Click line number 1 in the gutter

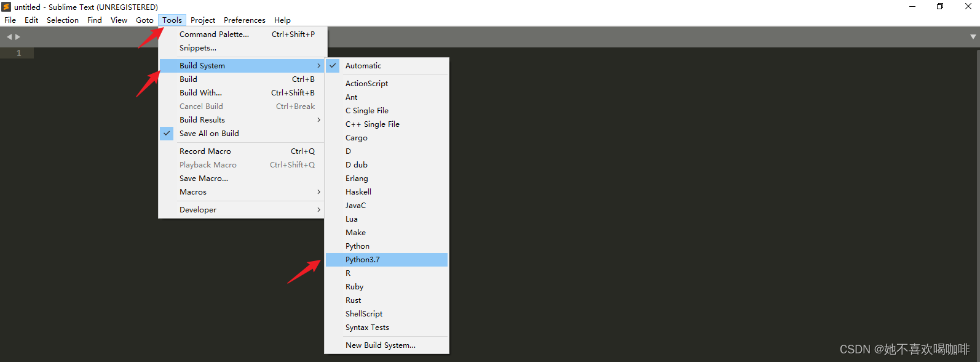click(x=18, y=53)
